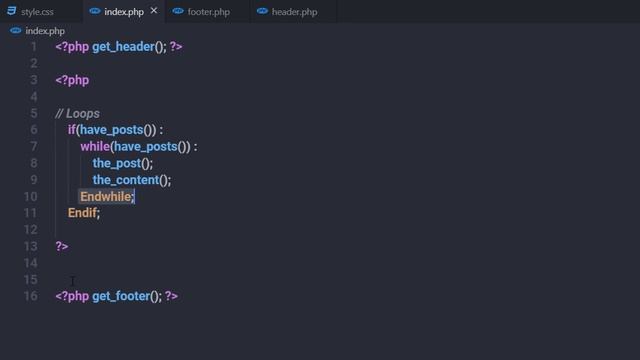Click line number 11 in the gutter
The height and width of the screenshot is (360, 640).
31,213
